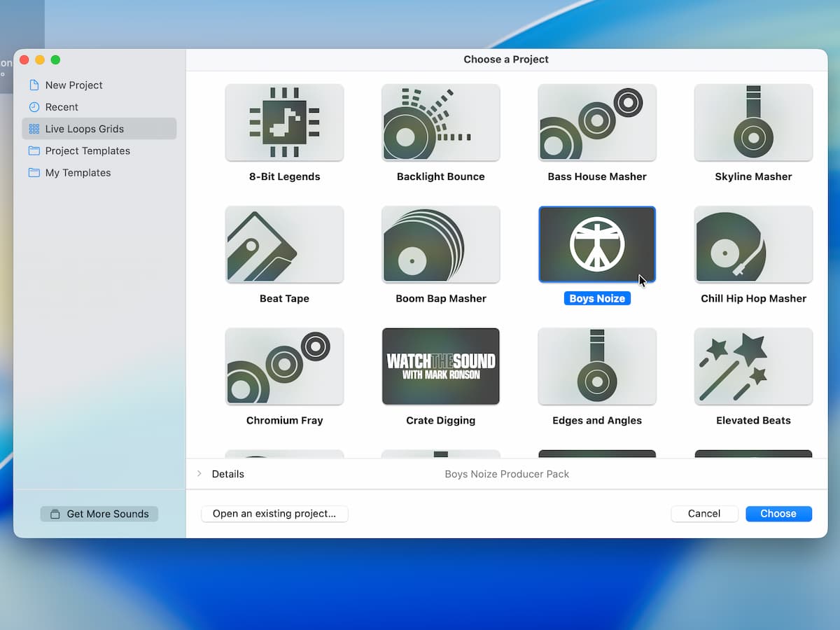Choose the Bass House Masher thumbnail
The width and height of the screenshot is (840, 630).
pos(597,122)
